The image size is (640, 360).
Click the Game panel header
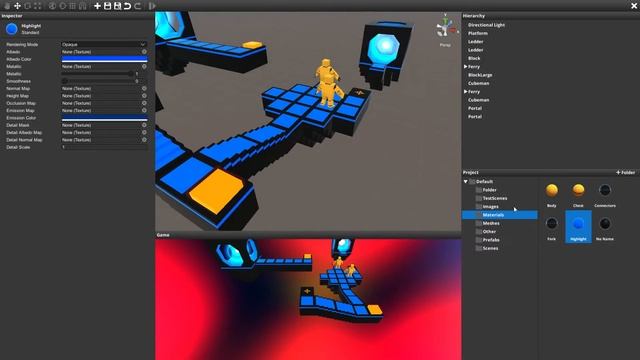(308, 235)
